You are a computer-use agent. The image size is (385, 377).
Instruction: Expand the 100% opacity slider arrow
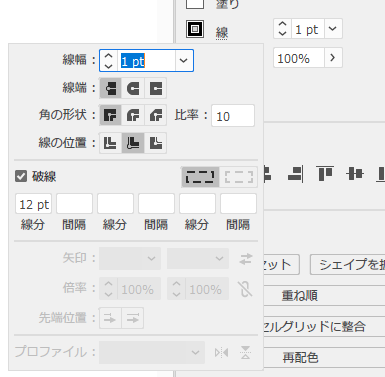tap(333, 58)
